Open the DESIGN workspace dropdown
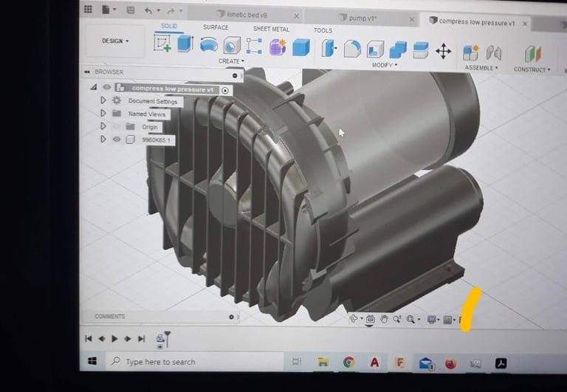The width and height of the screenshot is (567, 392). click(x=115, y=41)
